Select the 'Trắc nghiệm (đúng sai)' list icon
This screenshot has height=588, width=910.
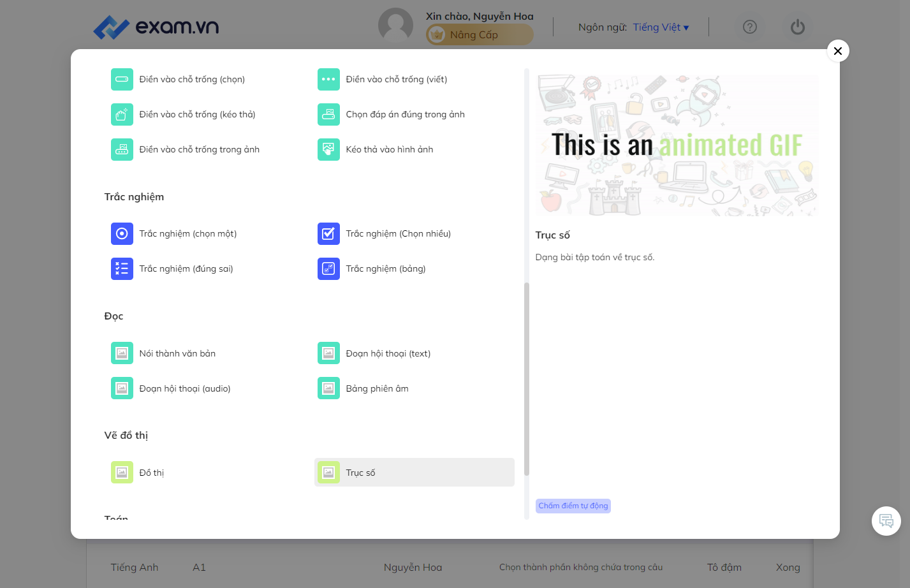coord(122,268)
